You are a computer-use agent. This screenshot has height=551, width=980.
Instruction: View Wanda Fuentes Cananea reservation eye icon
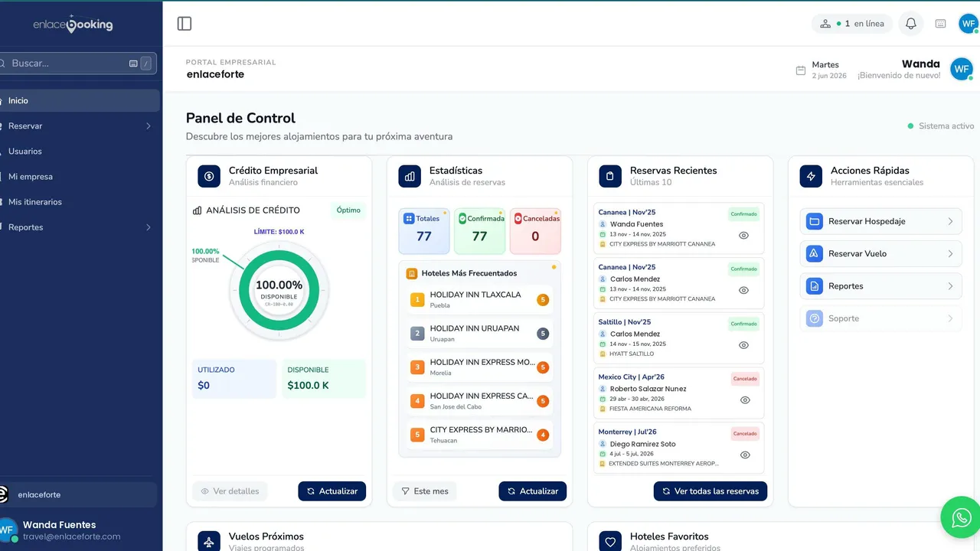(x=743, y=236)
